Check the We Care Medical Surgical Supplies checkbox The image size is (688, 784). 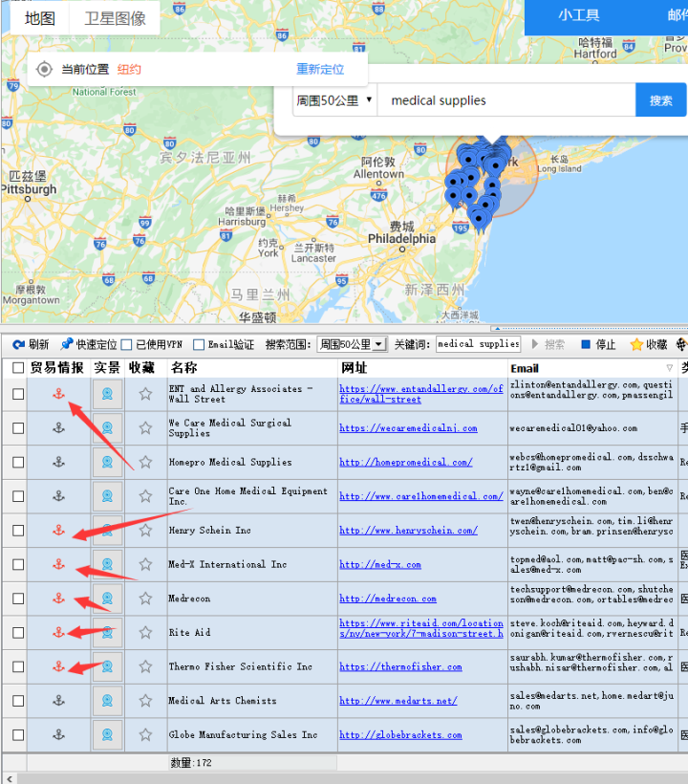coord(18,428)
